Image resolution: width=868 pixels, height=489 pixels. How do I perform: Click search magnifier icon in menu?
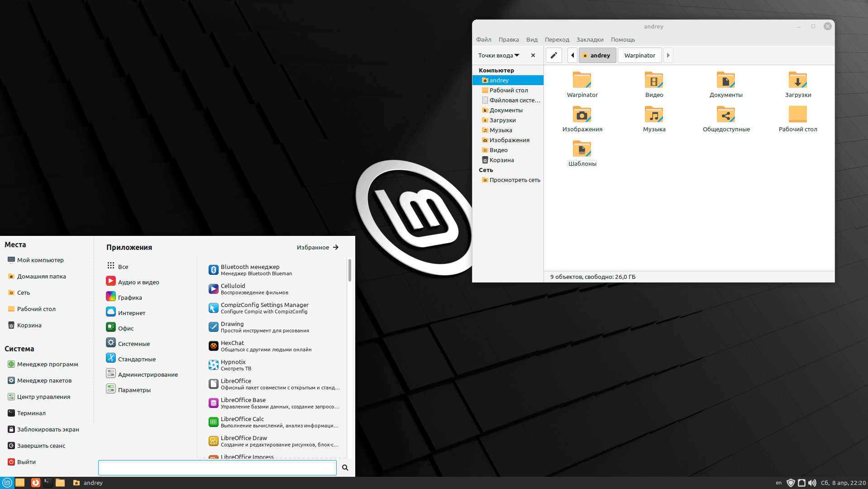point(345,468)
